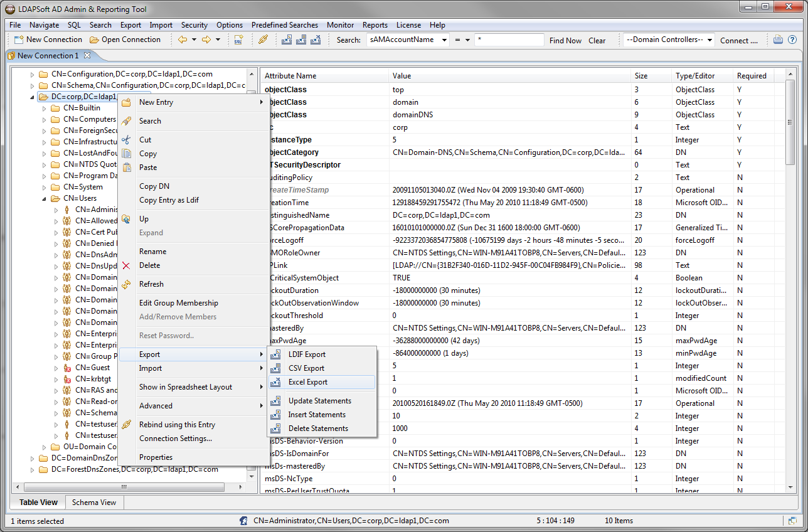Click the Find Now button
The image size is (808, 532).
click(x=565, y=40)
